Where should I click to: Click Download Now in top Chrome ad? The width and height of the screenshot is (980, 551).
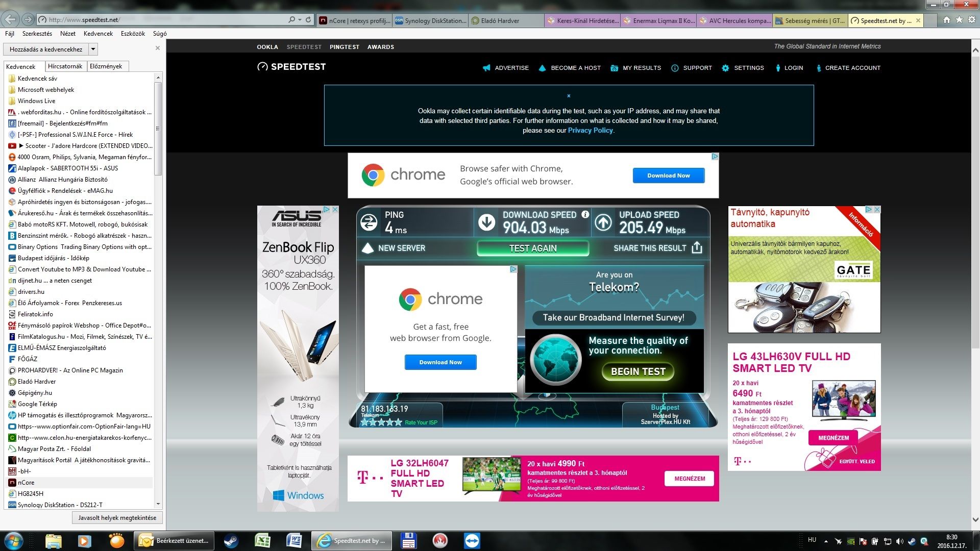click(669, 176)
